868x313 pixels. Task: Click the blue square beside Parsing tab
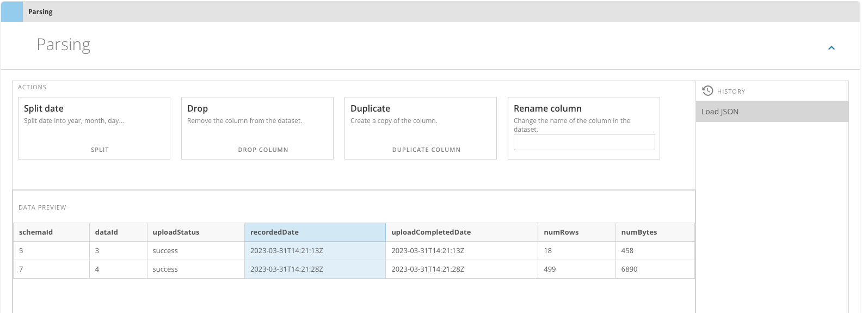pyautogui.click(x=12, y=12)
